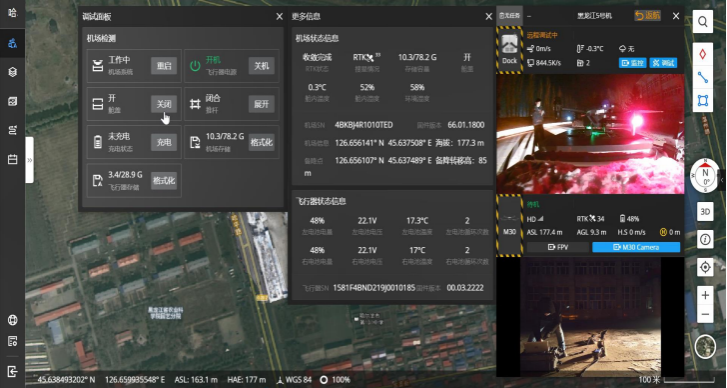Switch to the M30 Camera tab
This screenshot has height=388, width=727.
tap(636, 247)
